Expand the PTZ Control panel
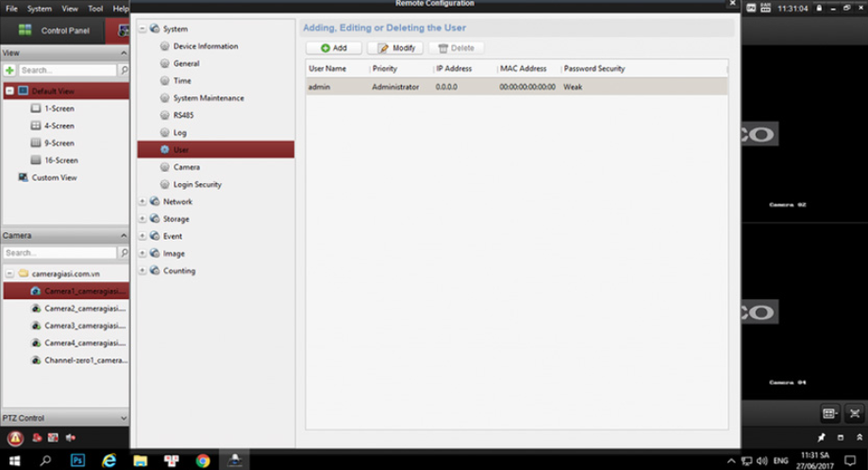Image resolution: width=868 pixels, height=470 pixels. (x=124, y=418)
